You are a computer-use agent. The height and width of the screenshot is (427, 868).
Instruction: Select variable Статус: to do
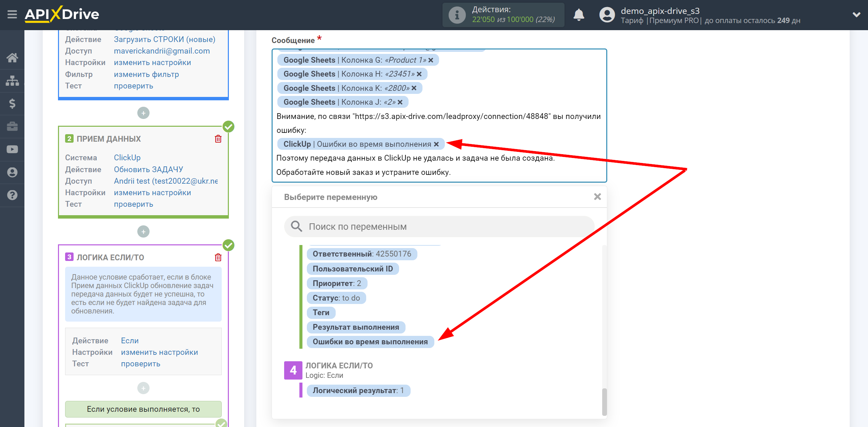click(336, 298)
